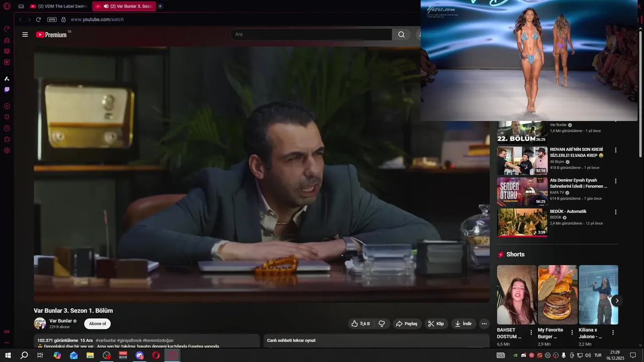The height and width of the screenshot is (362, 644).
Task: Open File Explorer from taskbar
Action: click(90, 355)
